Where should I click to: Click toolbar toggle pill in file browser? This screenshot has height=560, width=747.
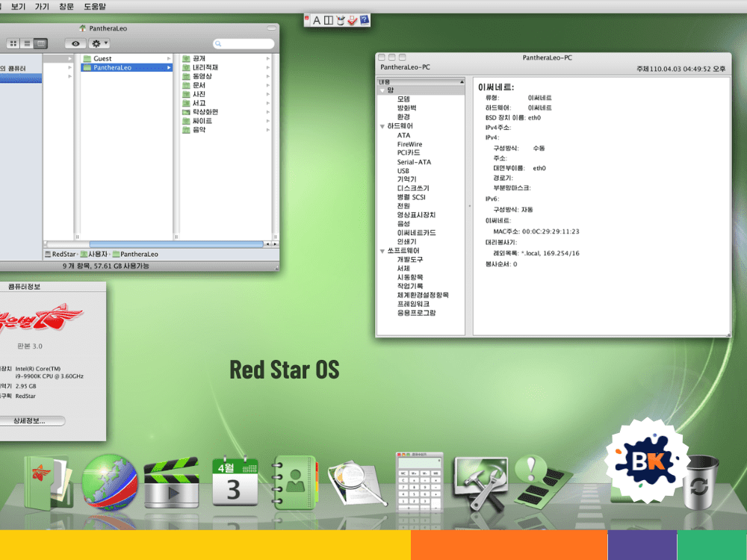pos(272,28)
